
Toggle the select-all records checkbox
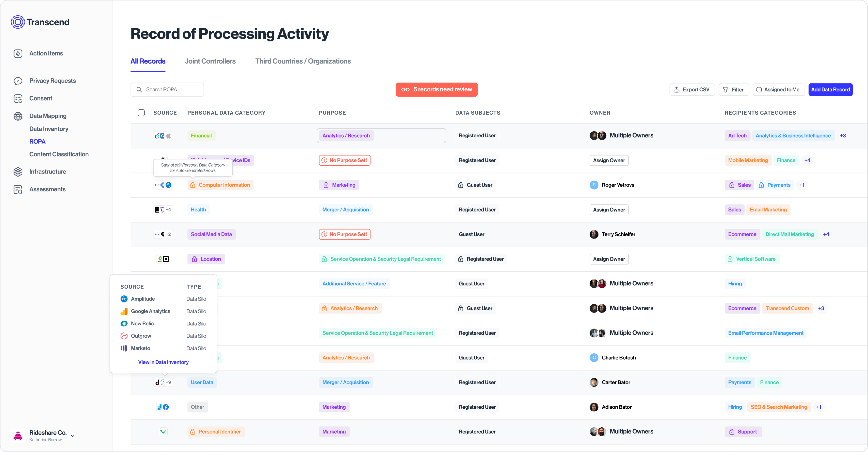(x=141, y=113)
